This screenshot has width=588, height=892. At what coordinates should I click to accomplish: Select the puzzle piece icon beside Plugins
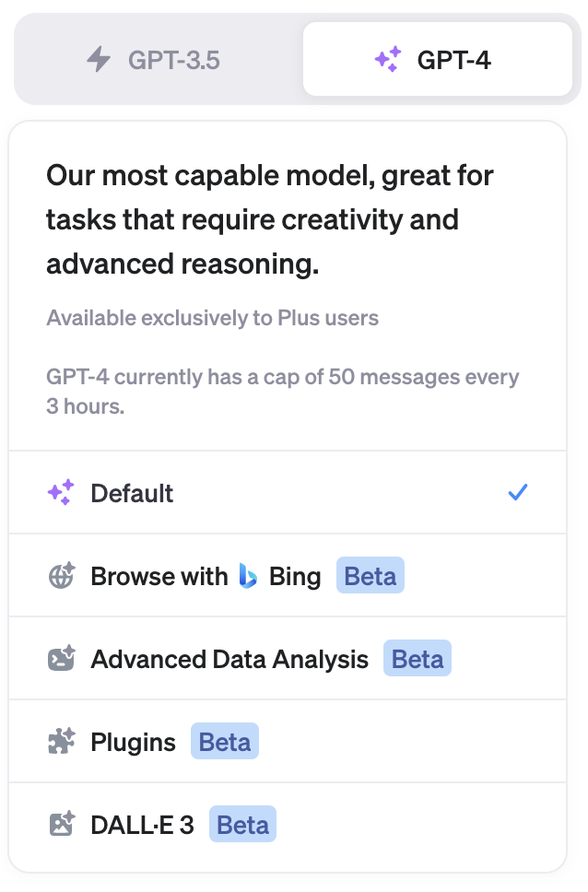pos(60,741)
